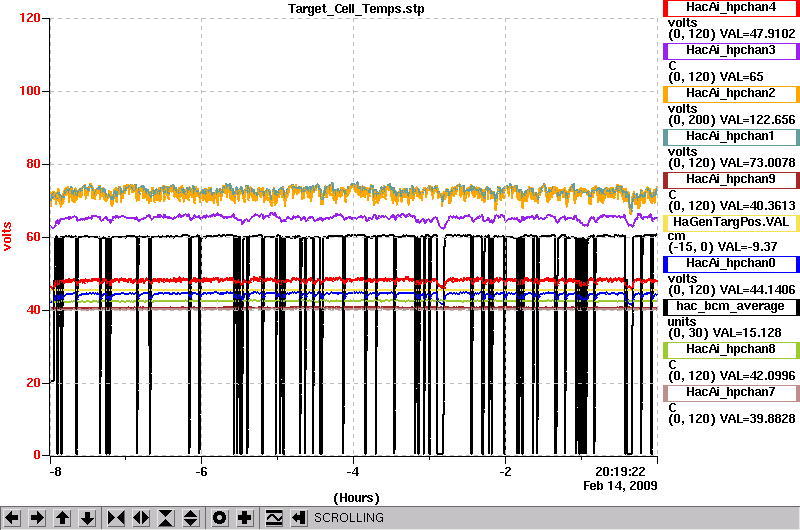Click the 20 Y-axis tick label

point(33,383)
